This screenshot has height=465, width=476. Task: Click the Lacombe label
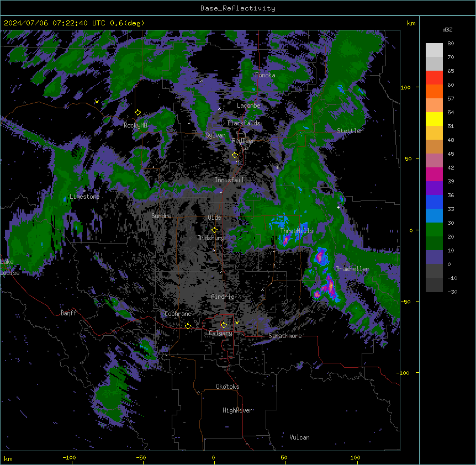click(248, 105)
